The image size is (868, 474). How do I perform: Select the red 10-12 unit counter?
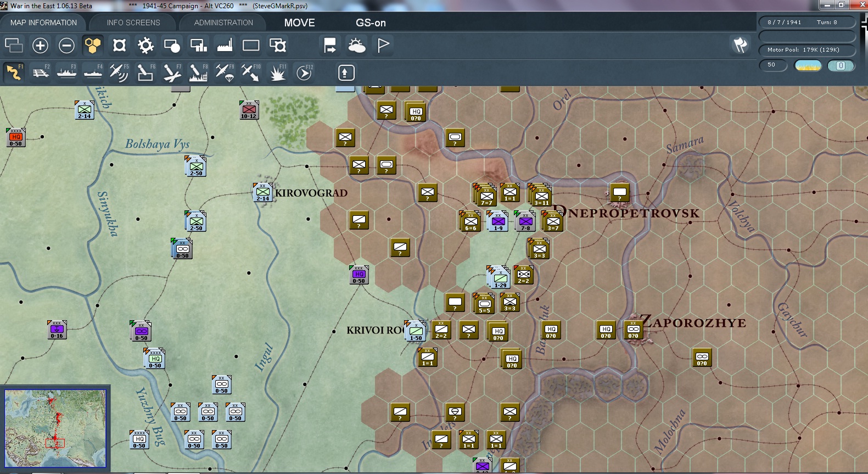[249, 110]
